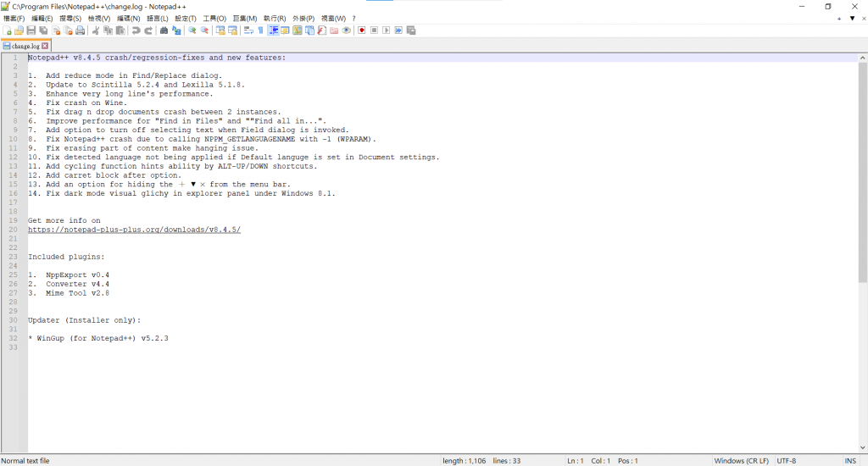The height and width of the screenshot is (466, 868).
Task: Toggle word wrap toolbar button
Action: [x=248, y=31]
